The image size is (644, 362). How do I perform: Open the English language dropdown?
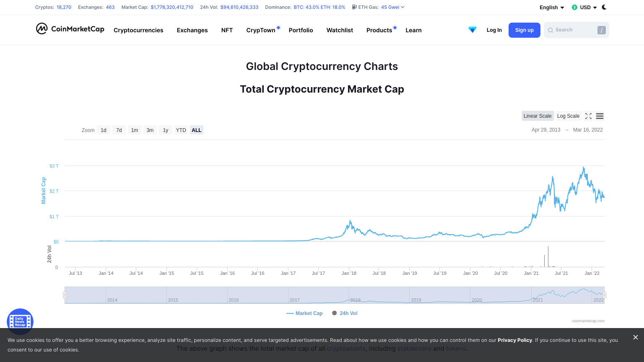tap(552, 8)
